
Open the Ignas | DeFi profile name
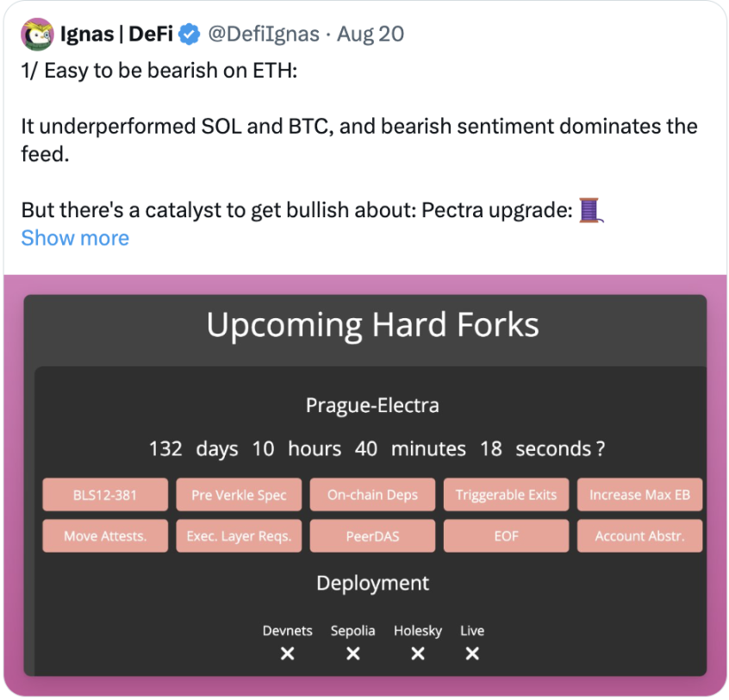117,35
